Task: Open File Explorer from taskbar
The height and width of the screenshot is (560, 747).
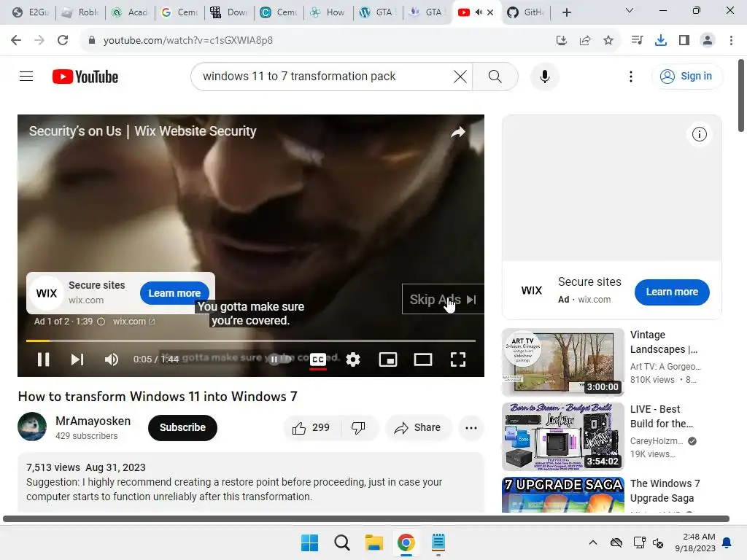Action: [x=374, y=542]
